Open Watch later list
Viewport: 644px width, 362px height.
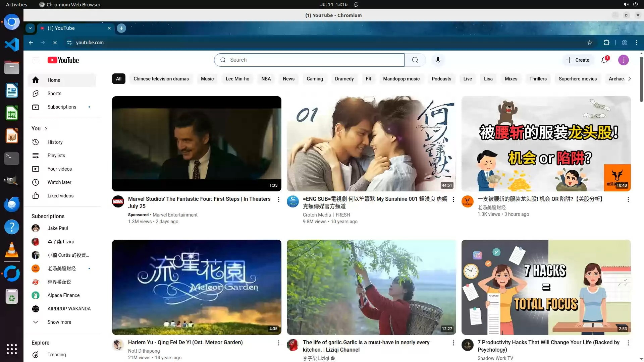coord(59,182)
